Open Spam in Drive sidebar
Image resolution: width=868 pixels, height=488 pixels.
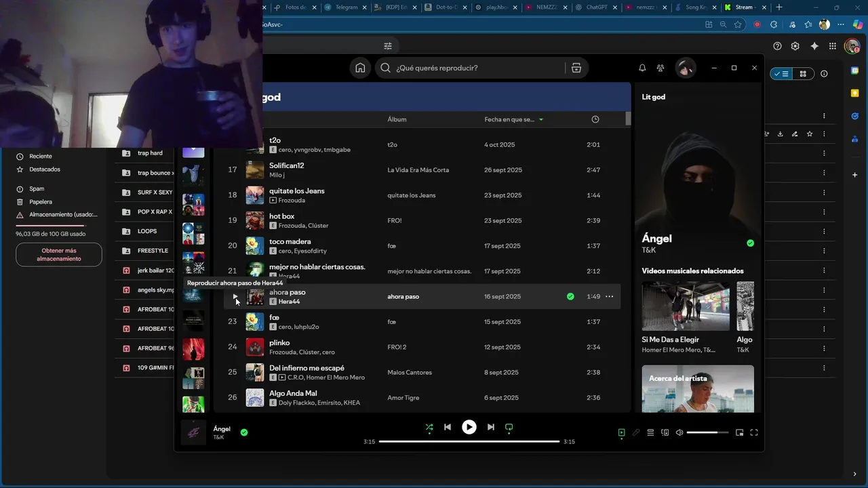(37, 189)
